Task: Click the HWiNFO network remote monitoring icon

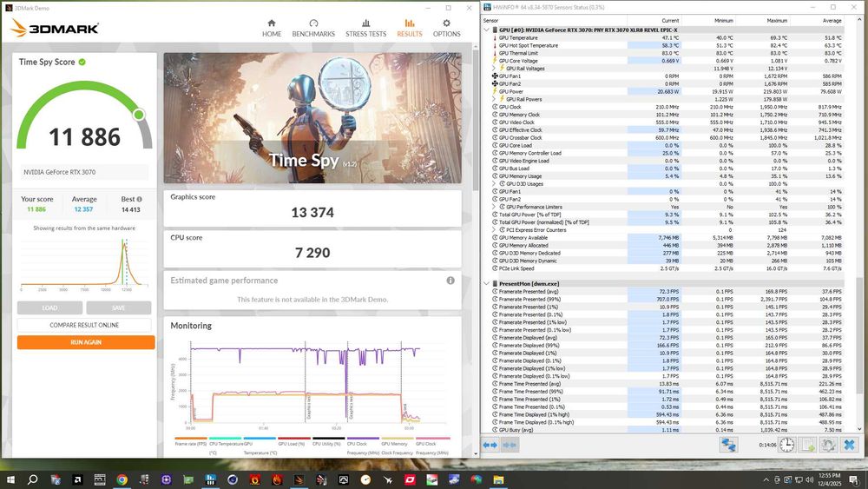Action: (728, 445)
